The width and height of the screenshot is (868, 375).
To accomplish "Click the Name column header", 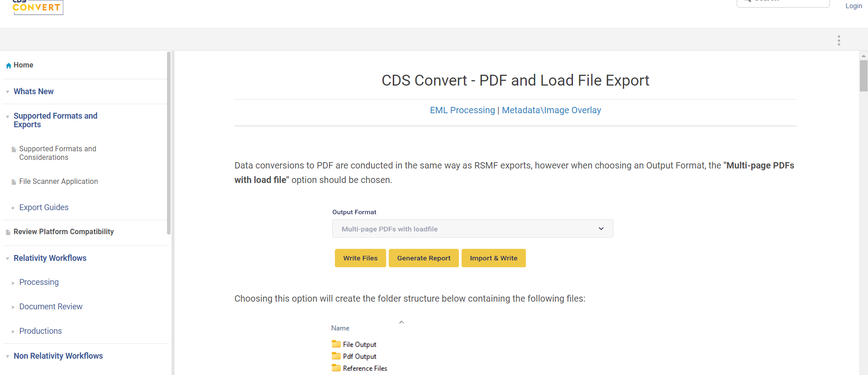I will click(340, 328).
